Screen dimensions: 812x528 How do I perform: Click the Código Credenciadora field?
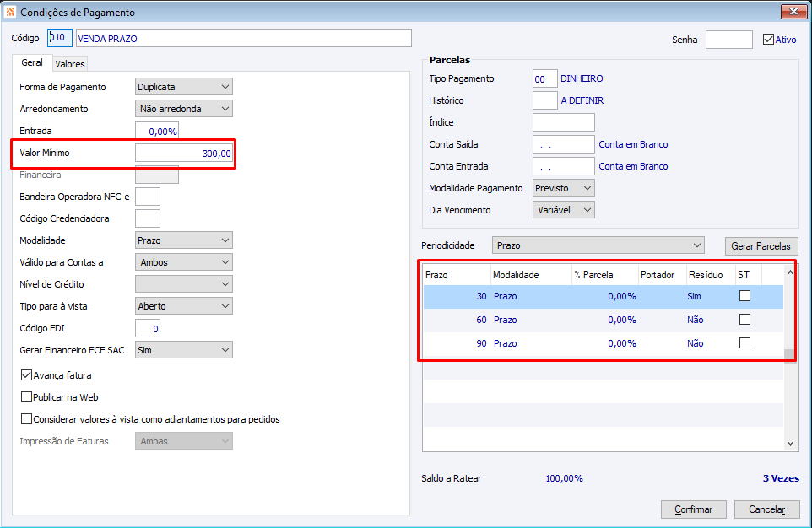(x=148, y=218)
